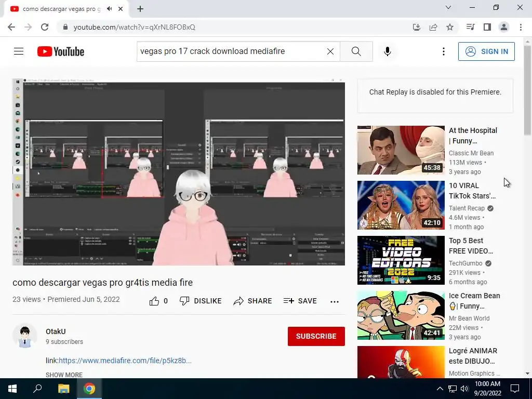The height and width of the screenshot is (399, 532).
Task: Open a new browser tab
Action: pos(140,9)
